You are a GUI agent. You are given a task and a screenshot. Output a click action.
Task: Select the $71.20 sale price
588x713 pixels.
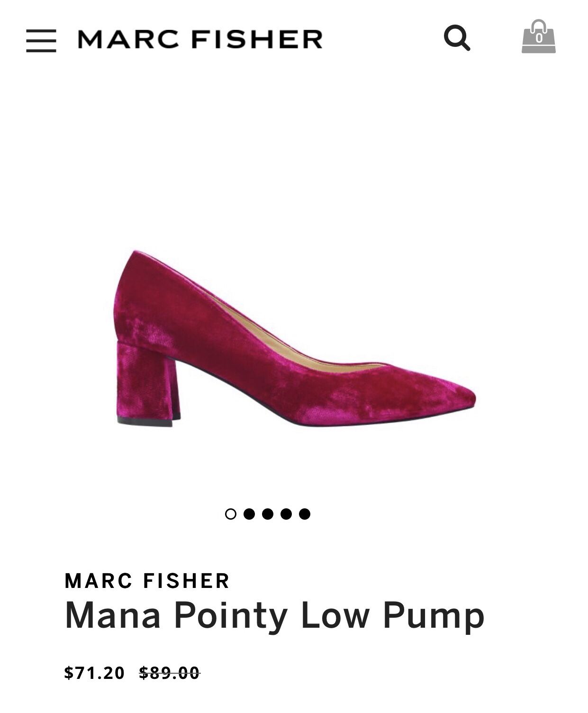pos(94,673)
